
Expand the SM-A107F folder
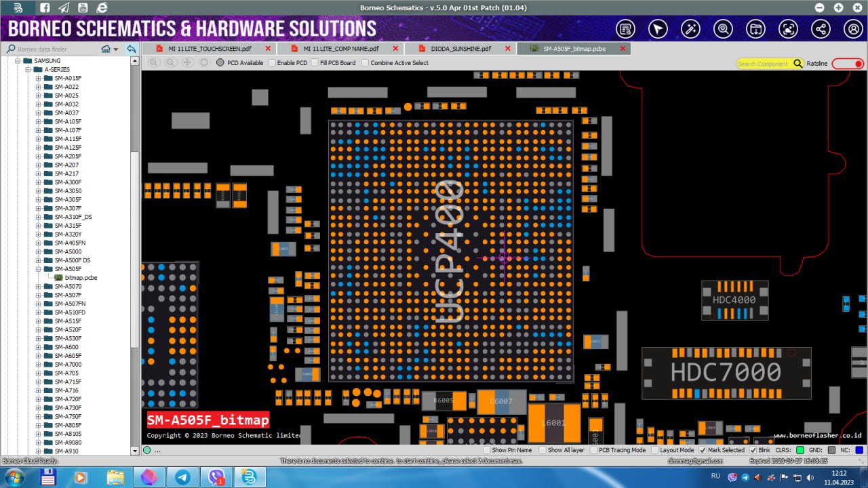click(x=39, y=130)
